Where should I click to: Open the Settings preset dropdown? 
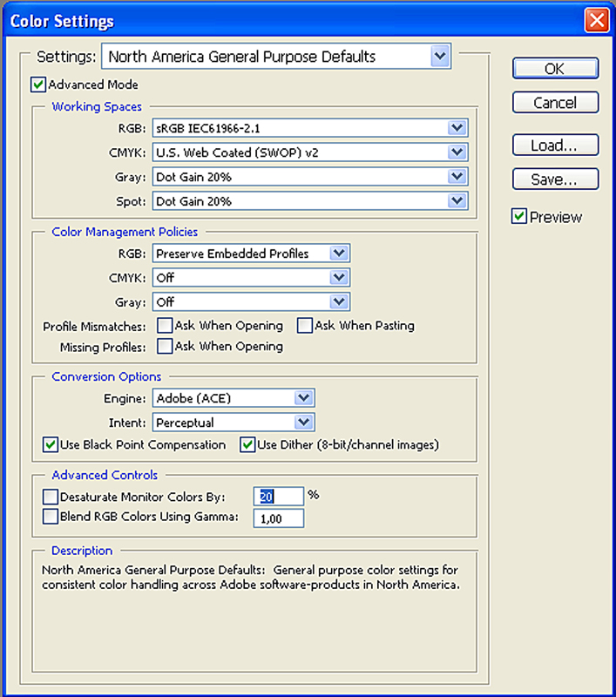point(276,56)
